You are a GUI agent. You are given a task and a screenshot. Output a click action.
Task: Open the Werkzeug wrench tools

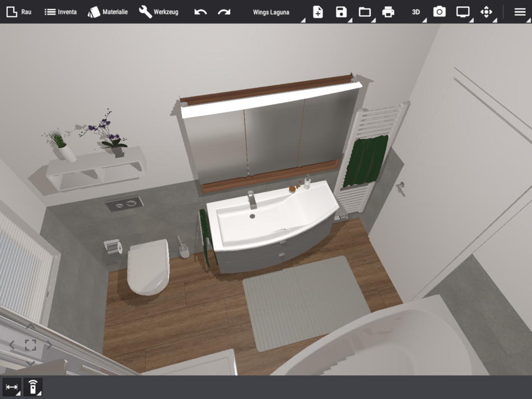(158, 12)
